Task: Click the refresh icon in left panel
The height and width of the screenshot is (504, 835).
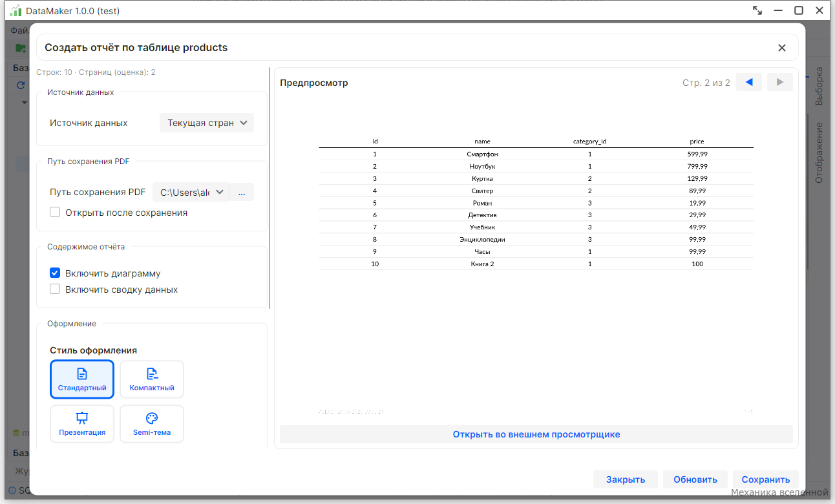Action: click(21, 85)
